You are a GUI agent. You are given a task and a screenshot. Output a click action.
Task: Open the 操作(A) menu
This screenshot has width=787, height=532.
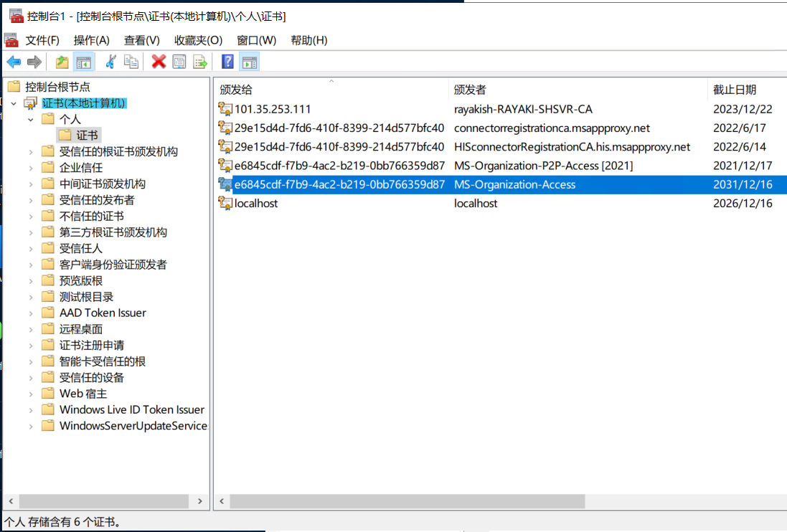(91, 40)
